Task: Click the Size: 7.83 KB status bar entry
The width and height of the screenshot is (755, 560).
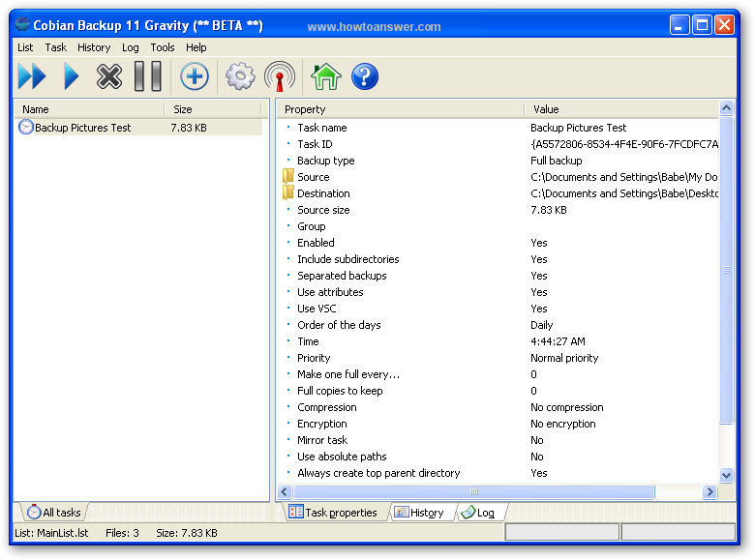Action: click(187, 533)
